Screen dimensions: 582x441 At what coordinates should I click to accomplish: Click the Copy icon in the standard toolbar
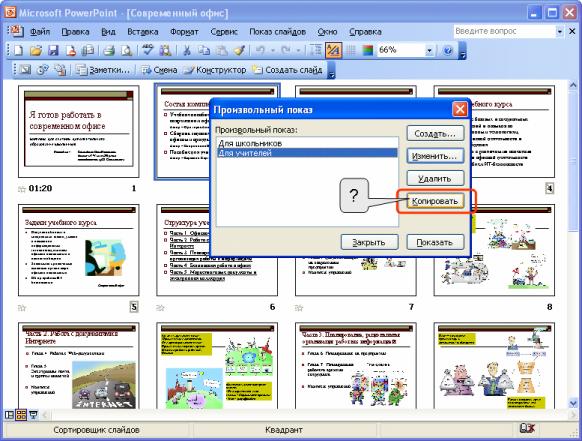point(204,50)
